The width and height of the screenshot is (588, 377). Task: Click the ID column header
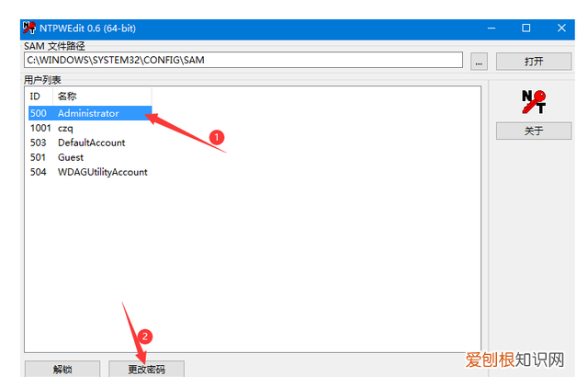click(39, 97)
